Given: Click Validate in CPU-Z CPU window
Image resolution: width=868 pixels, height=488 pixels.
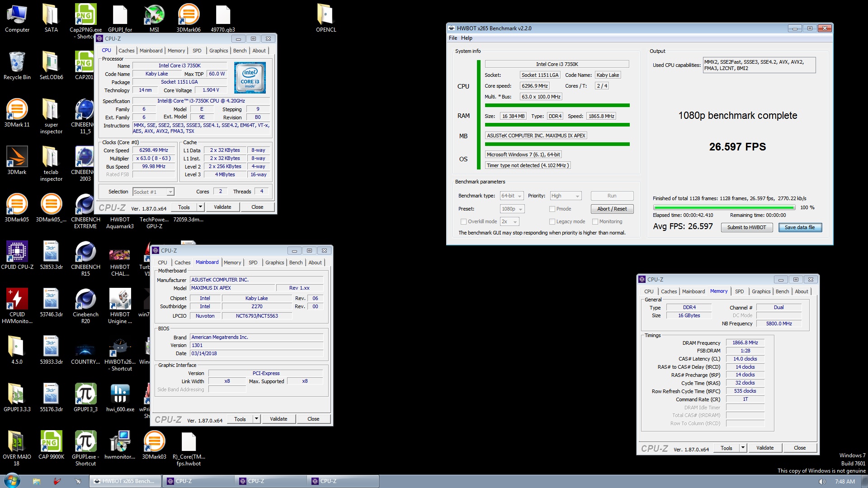Looking at the screenshot, I should point(222,207).
